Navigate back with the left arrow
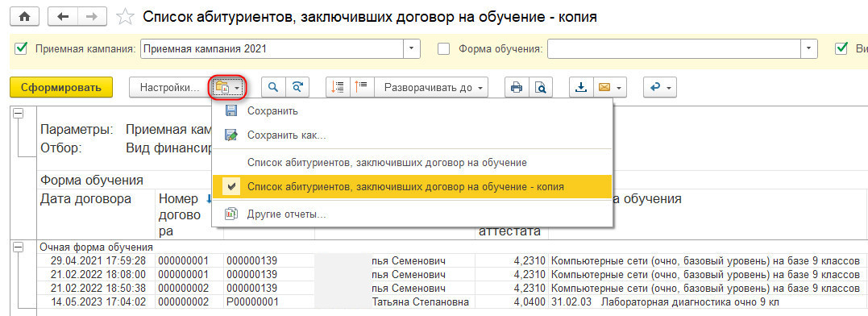The width and height of the screenshot is (868, 316). (x=63, y=17)
